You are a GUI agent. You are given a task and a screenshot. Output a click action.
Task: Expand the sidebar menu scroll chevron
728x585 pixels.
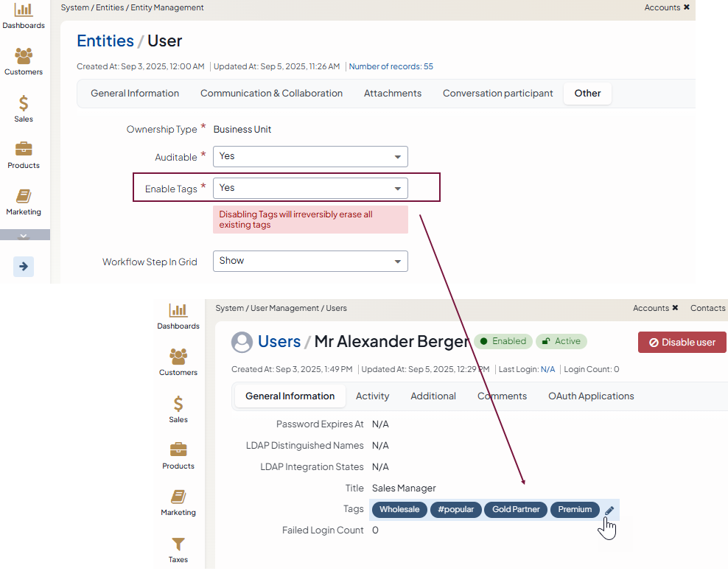[24, 235]
